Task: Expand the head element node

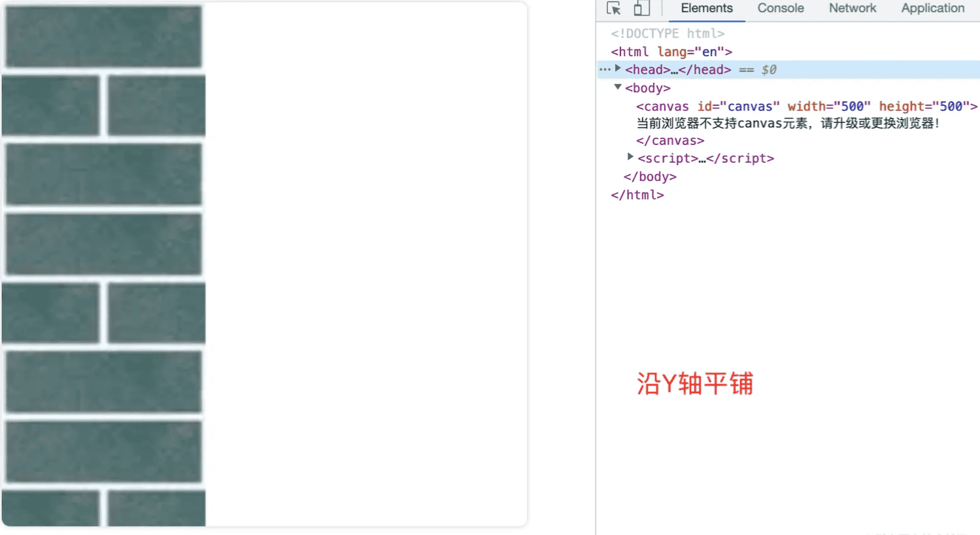Action: [618, 69]
